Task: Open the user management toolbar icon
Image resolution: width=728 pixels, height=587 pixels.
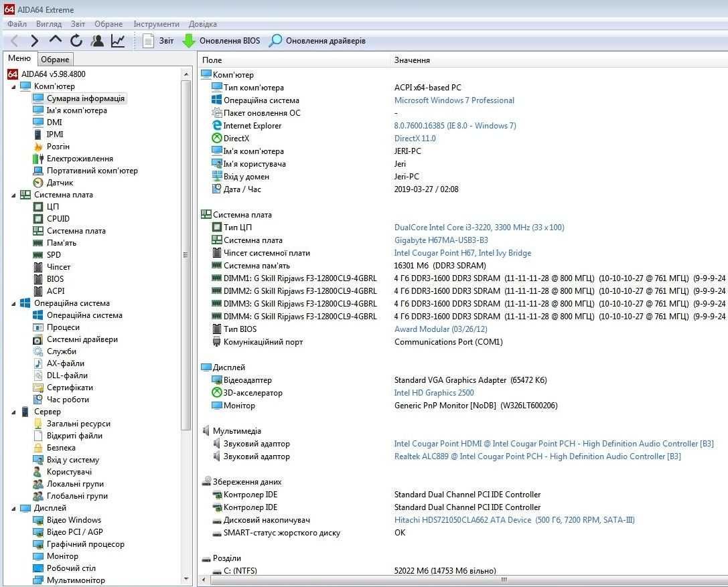Action: [97, 41]
